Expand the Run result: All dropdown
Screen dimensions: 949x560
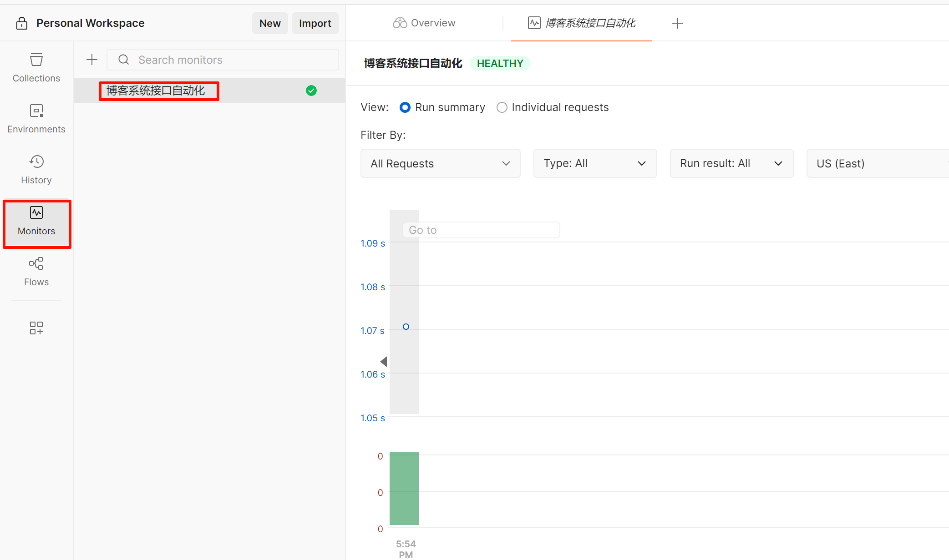tap(731, 163)
